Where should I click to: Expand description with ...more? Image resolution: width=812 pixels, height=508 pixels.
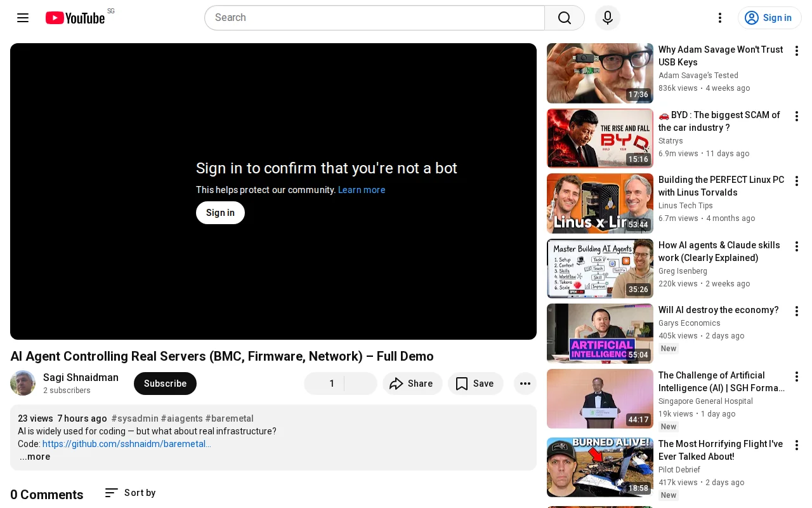(x=35, y=457)
